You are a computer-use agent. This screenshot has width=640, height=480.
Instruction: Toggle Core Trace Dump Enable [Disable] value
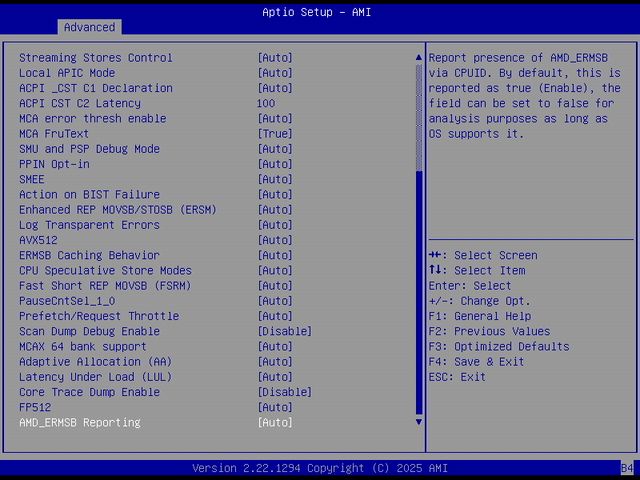click(284, 392)
